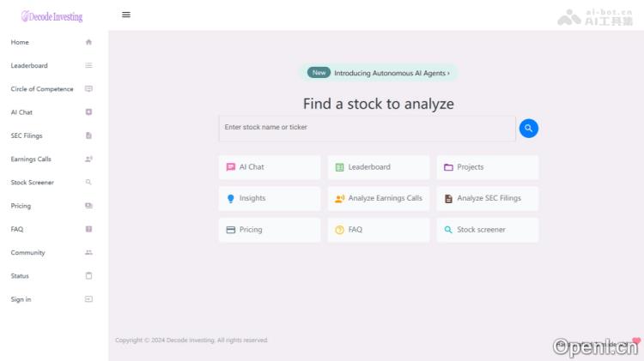This screenshot has width=644, height=361.
Task: Click the Sign in icon
Action: (x=88, y=299)
